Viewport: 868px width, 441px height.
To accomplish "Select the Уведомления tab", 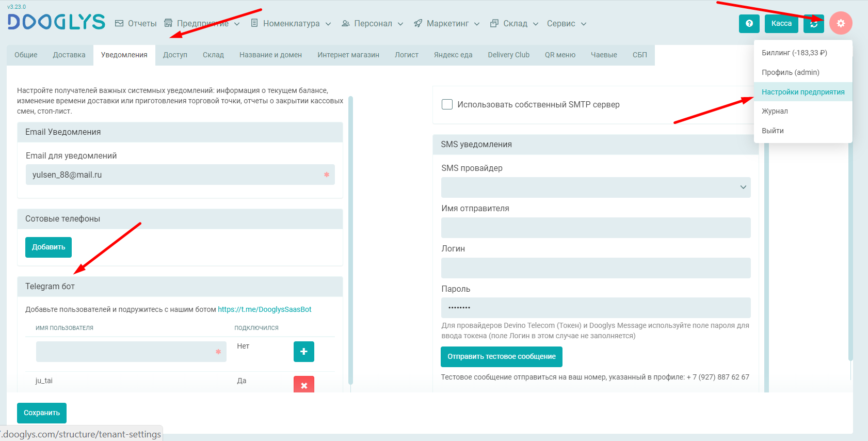I will coord(124,55).
